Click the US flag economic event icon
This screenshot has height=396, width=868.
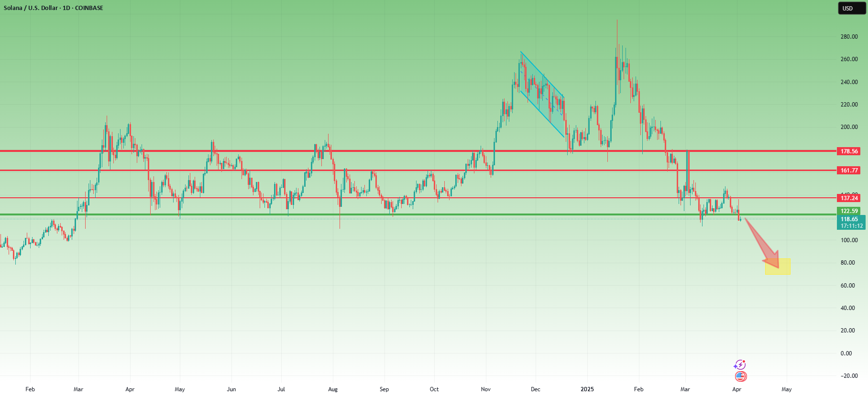coord(740,376)
